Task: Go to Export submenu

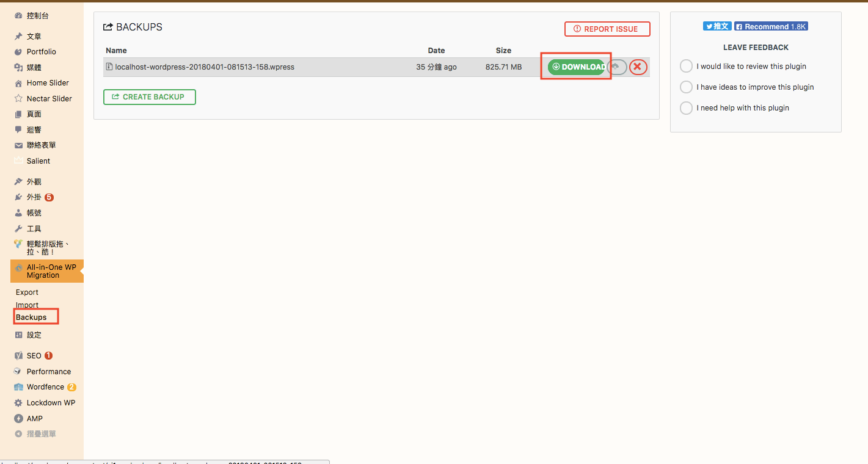Action: [x=27, y=292]
